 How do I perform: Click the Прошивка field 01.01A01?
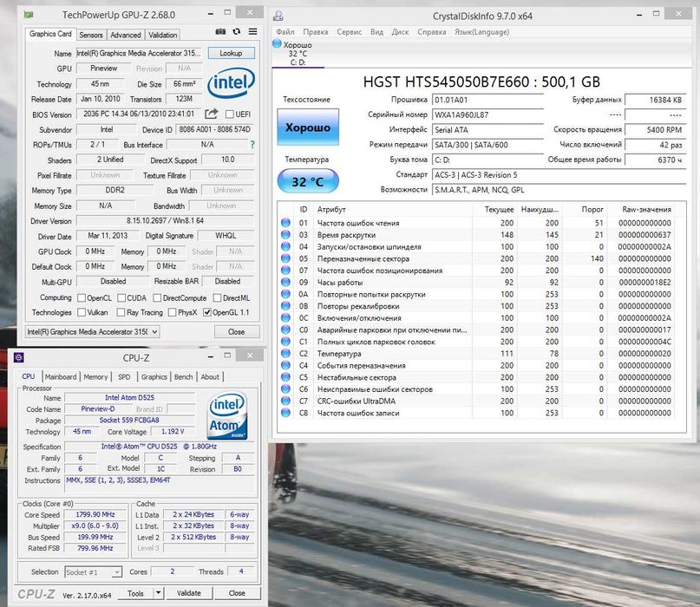tap(487, 100)
